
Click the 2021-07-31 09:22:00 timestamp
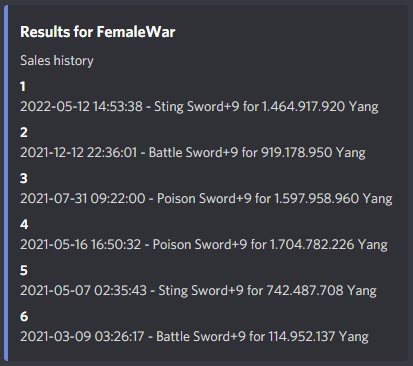tap(83, 199)
